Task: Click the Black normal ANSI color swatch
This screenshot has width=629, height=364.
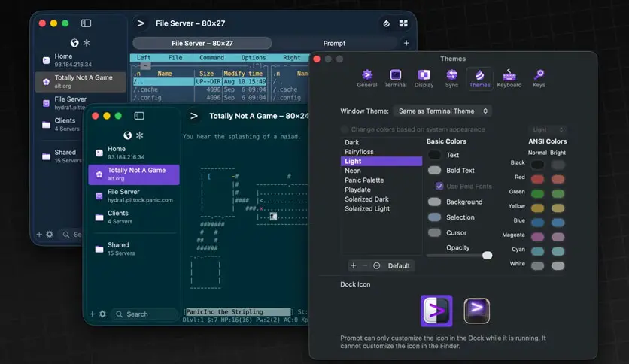Action: pyautogui.click(x=537, y=165)
